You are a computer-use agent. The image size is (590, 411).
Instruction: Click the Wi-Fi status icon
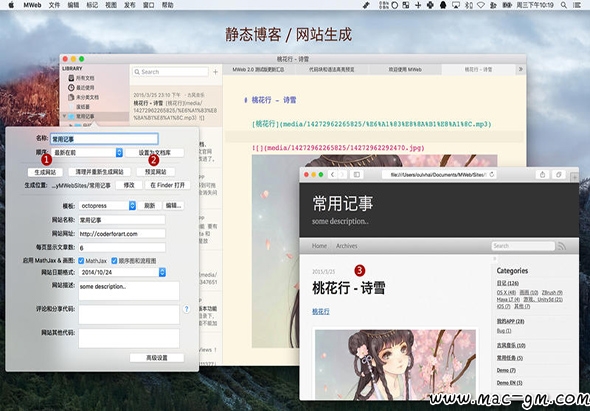coord(481,5)
